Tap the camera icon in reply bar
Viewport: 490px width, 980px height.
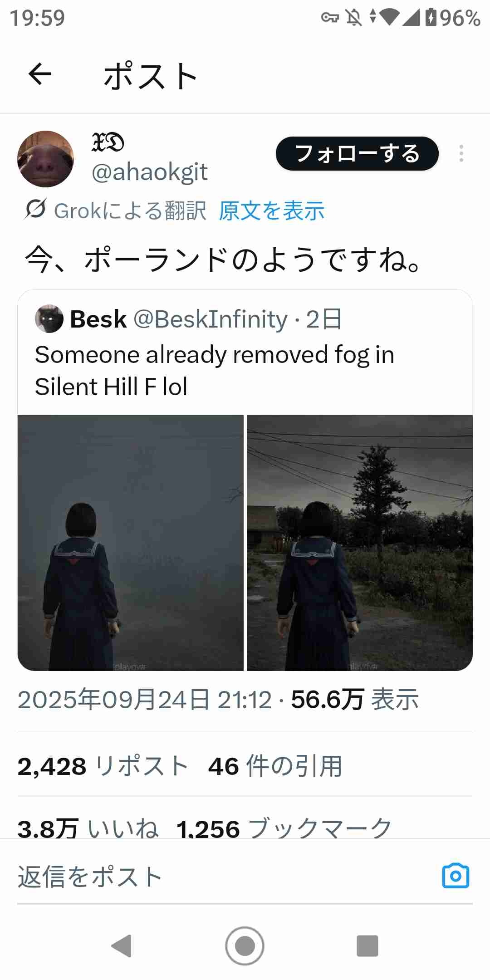pyautogui.click(x=456, y=875)
